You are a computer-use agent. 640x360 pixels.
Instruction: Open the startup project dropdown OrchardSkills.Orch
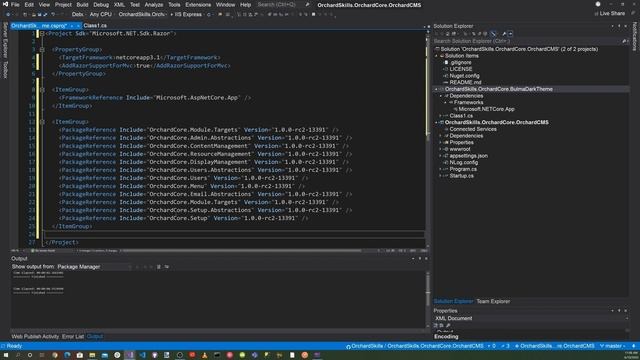pos(142,14)
